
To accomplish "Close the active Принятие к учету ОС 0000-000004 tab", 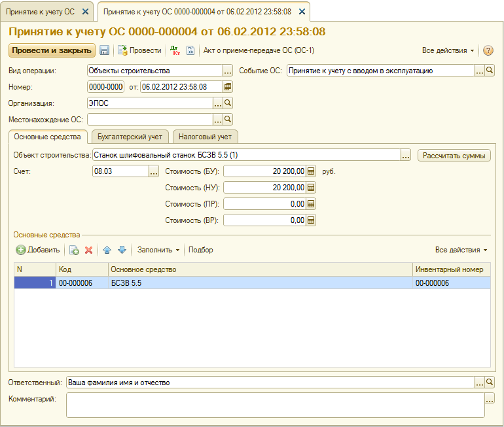I will pyautogui.click(x=302, y=12).
